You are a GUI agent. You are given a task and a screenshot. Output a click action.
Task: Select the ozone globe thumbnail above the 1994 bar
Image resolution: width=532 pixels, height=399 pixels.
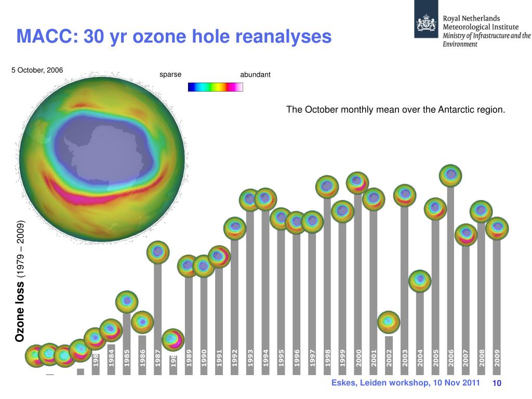(x=265, y=199)
